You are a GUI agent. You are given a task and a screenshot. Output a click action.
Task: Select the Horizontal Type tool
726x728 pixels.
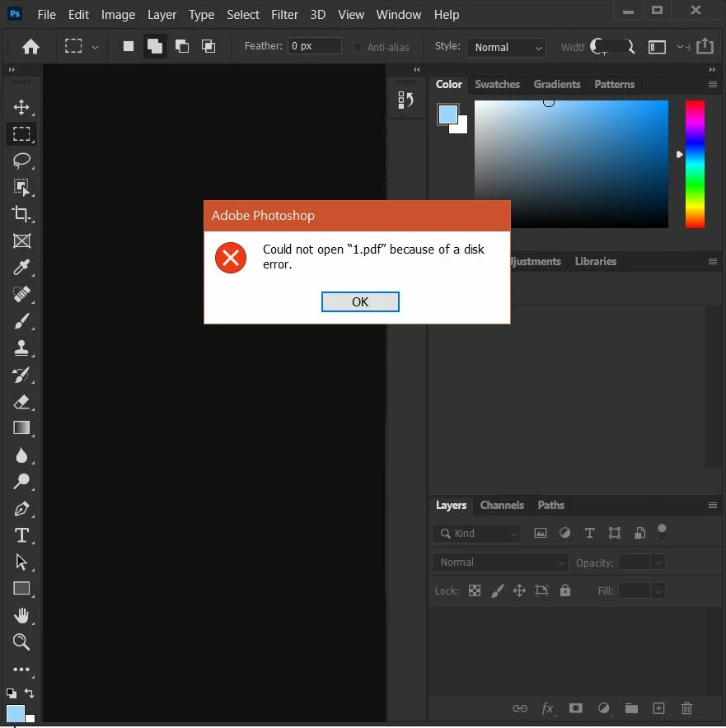[x=21, y=535]
